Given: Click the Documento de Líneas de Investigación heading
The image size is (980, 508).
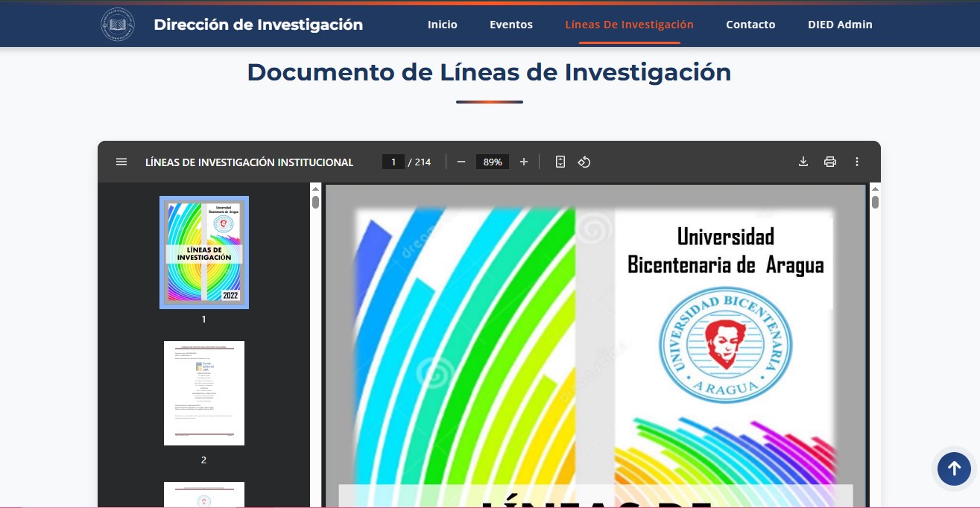Looking at the screenshot, I should point(489,72).
